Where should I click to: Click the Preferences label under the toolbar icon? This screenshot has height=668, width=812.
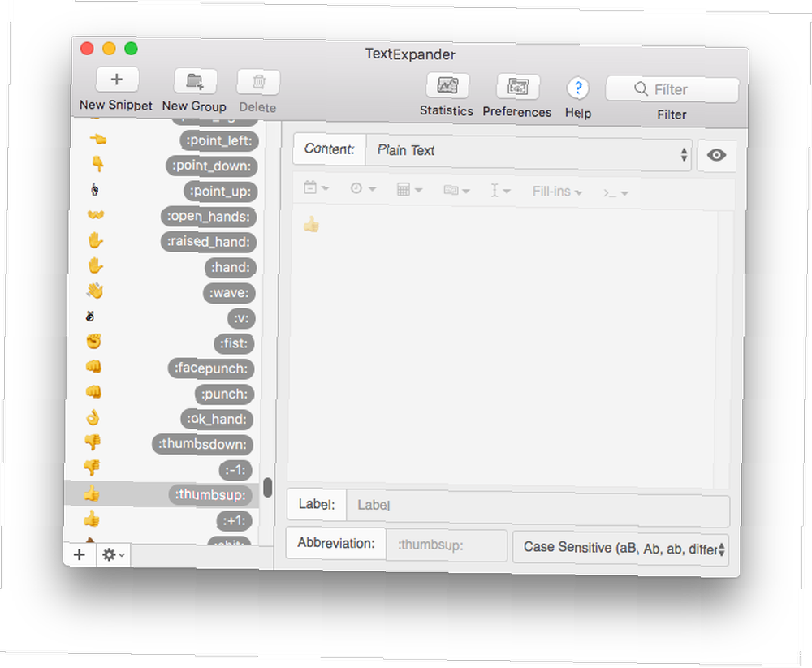point(516,112)
